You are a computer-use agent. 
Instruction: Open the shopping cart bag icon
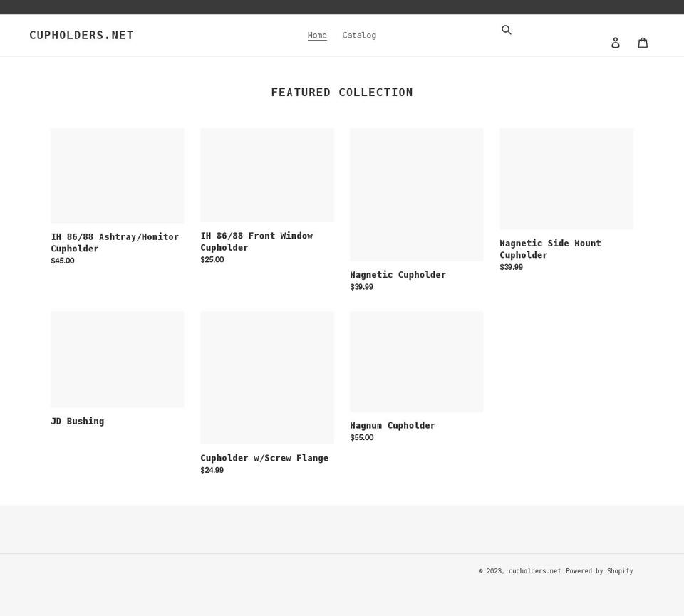[643, 43]
